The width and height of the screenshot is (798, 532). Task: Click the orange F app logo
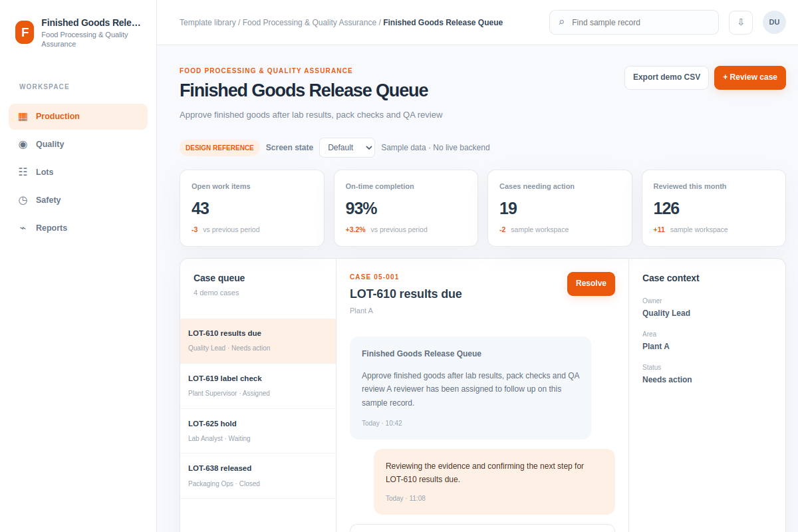coord(25,32)
